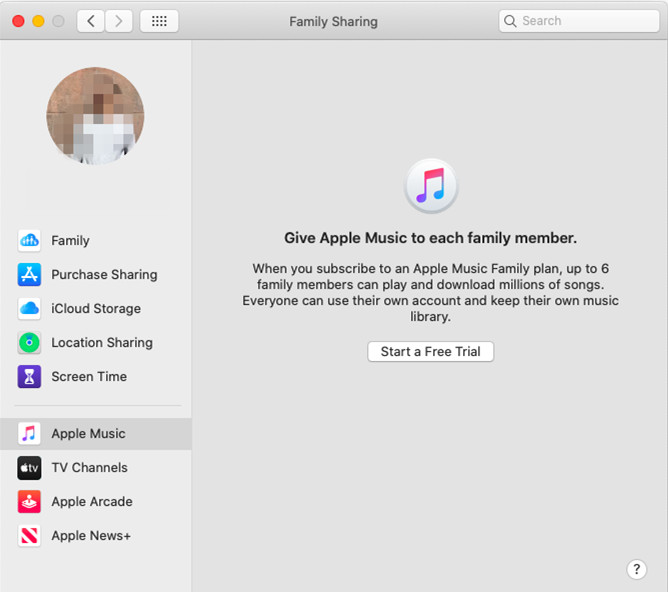Click the Family Sharing window title
The image size is (668, 592).
[334, 21]
